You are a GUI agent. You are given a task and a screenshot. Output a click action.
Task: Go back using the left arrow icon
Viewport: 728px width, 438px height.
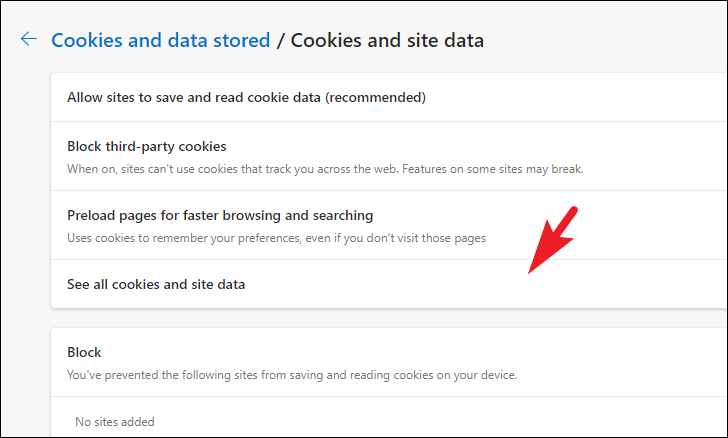(29, 39)
